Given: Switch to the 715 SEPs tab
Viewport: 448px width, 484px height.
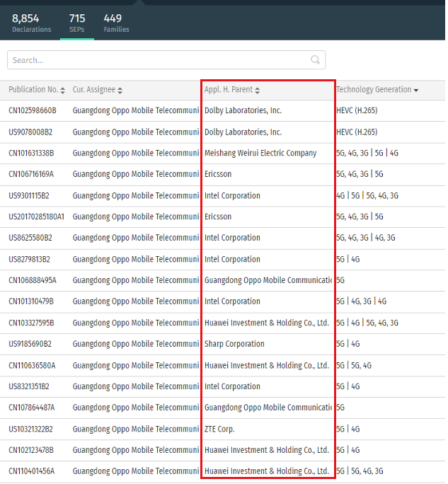Looking at the screenshot, I should click(x=77, y=23).
